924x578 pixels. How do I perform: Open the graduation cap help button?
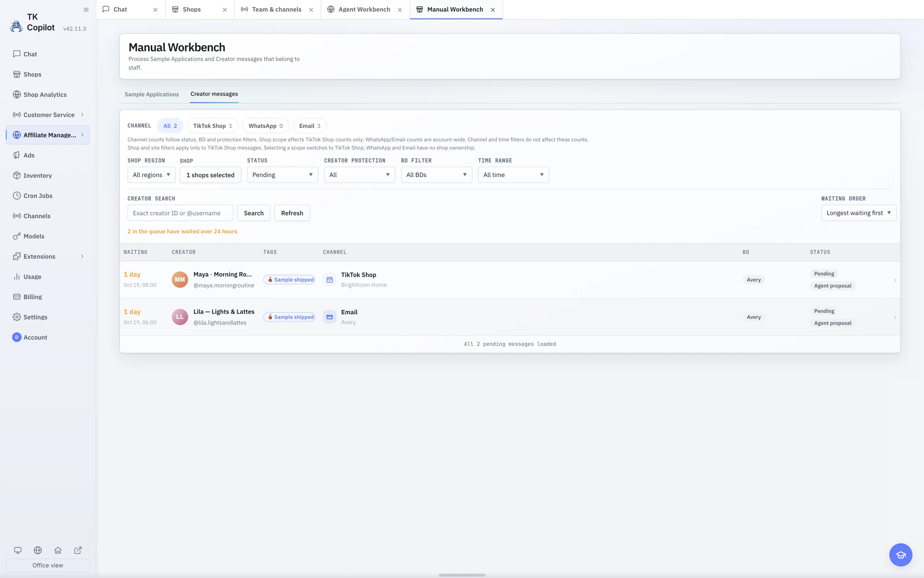click(900, 555)
